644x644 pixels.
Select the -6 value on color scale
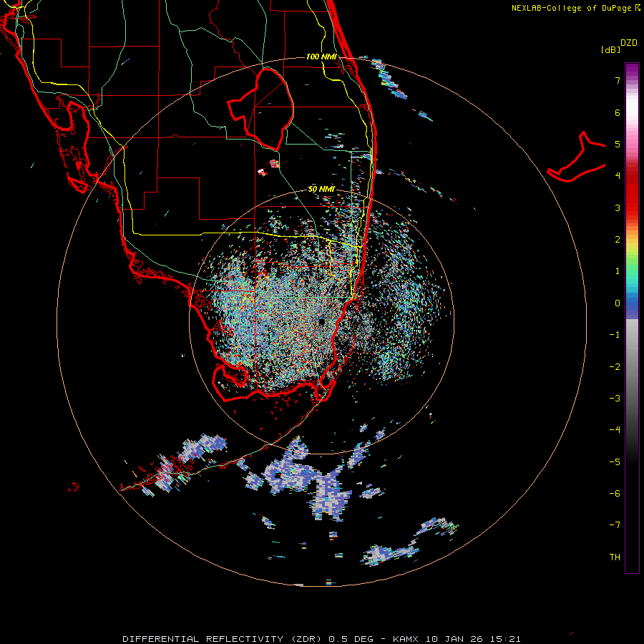tap(615, 494)
